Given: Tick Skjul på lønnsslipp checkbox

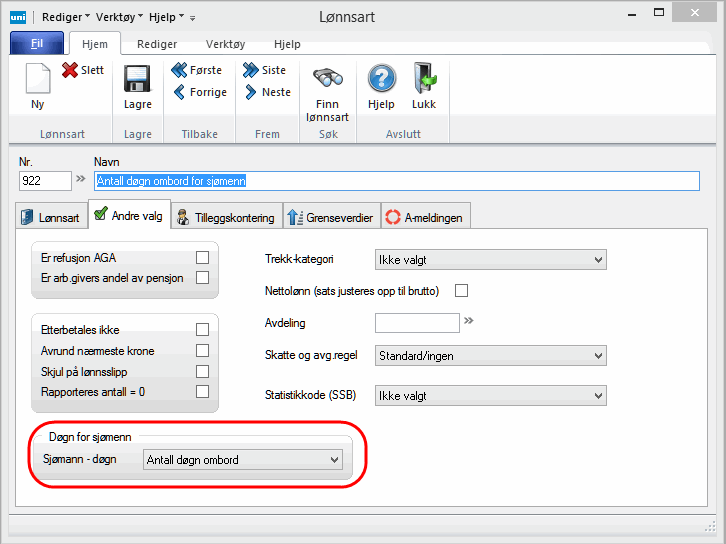Looking at the screenshot, I should 202,371.
